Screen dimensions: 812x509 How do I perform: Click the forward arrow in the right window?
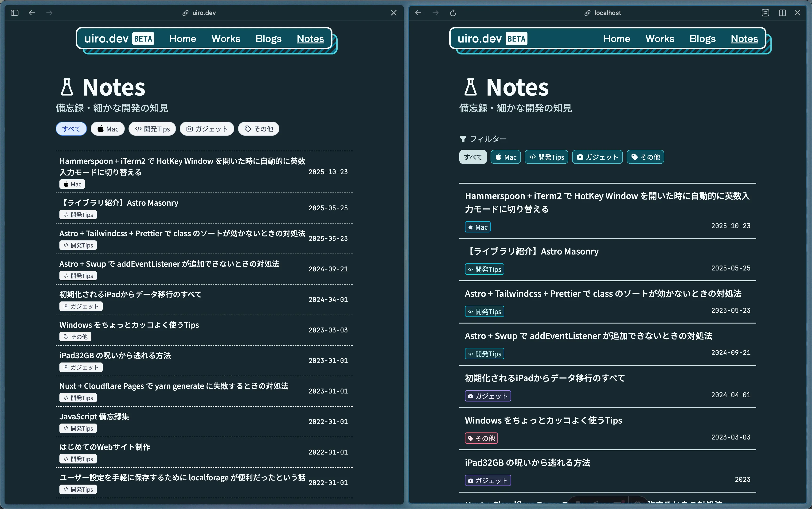[436, 13]
